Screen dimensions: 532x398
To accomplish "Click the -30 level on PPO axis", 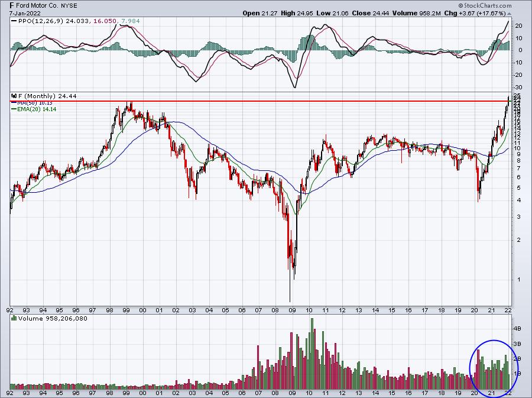I will 518,87.
